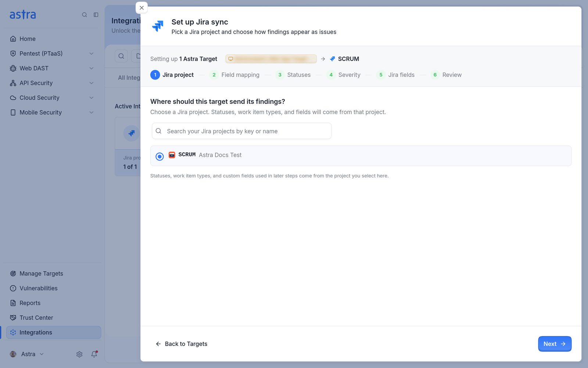This screenshot has width=588, height=368.
Task: Click the Jira integration card icon behind dialog
Action: [x=131, y=133]
